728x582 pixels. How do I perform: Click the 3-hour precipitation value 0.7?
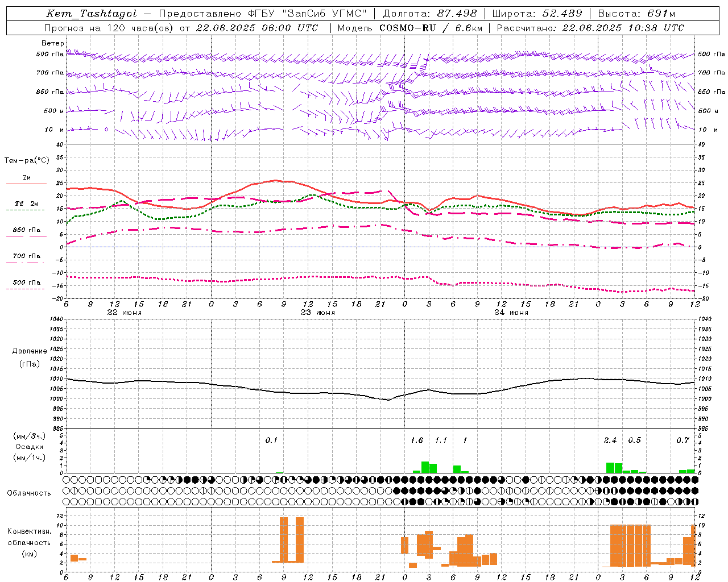coord(682,440)
